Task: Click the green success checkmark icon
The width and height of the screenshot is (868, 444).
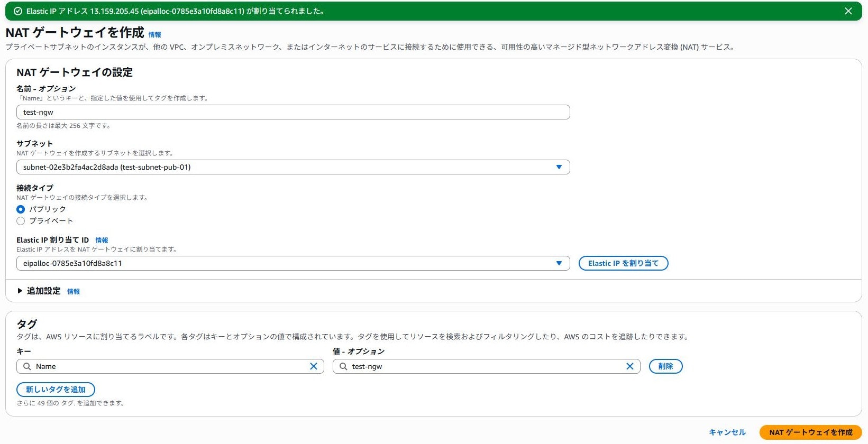Action: (18, 11)
